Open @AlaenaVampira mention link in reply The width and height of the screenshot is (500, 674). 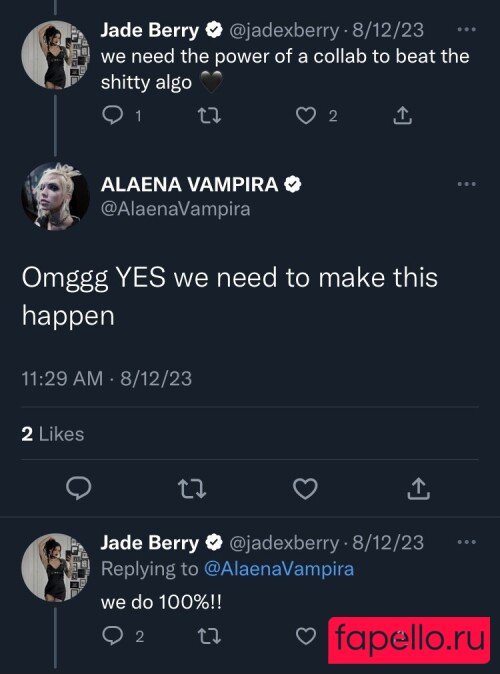tap(279, 569)
